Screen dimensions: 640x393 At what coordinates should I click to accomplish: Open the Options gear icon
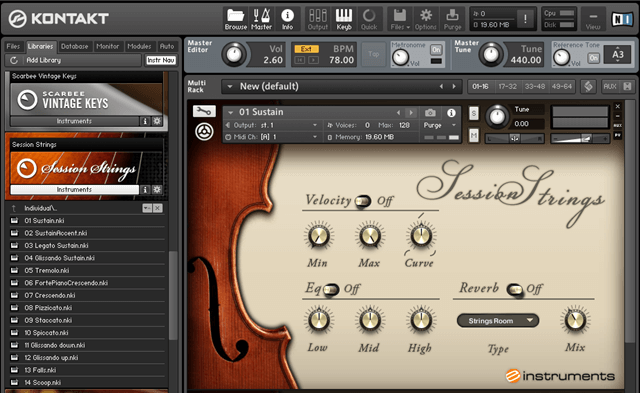pyautogui.click(x=426, y=19)
